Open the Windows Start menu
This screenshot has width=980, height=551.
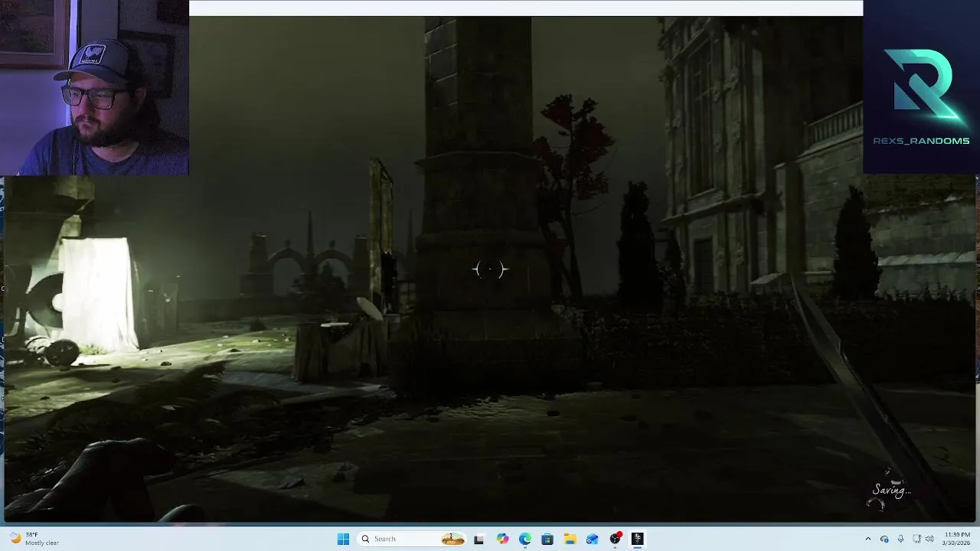[343, 539]
